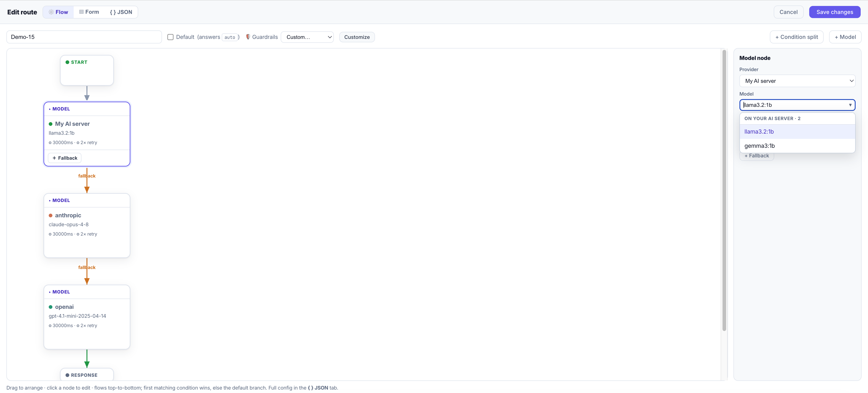Image resolution: width=868 pixels, height=393 pixels.
Task: Click the green status dot of My AI server
Action: tap(51, 124)
